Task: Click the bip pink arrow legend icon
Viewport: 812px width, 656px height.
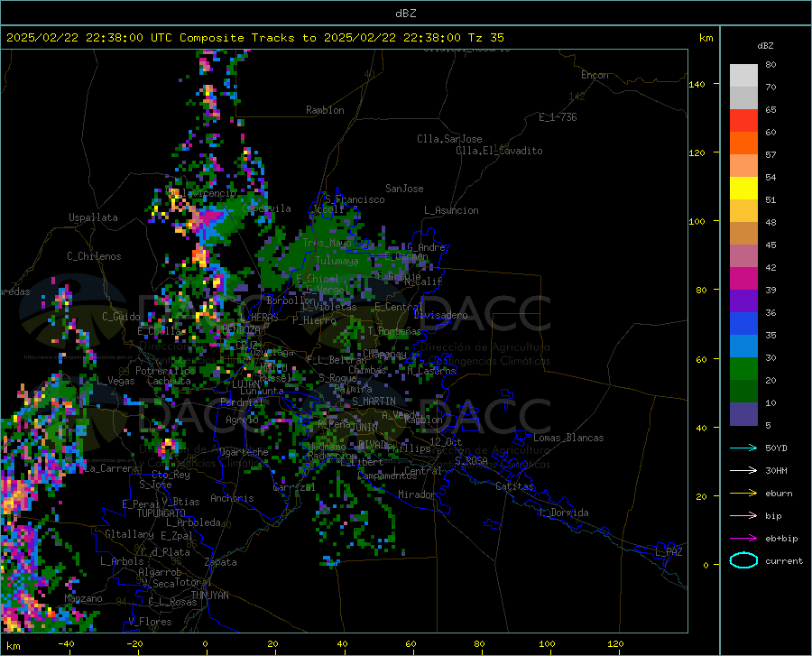Action: point(743,516)
